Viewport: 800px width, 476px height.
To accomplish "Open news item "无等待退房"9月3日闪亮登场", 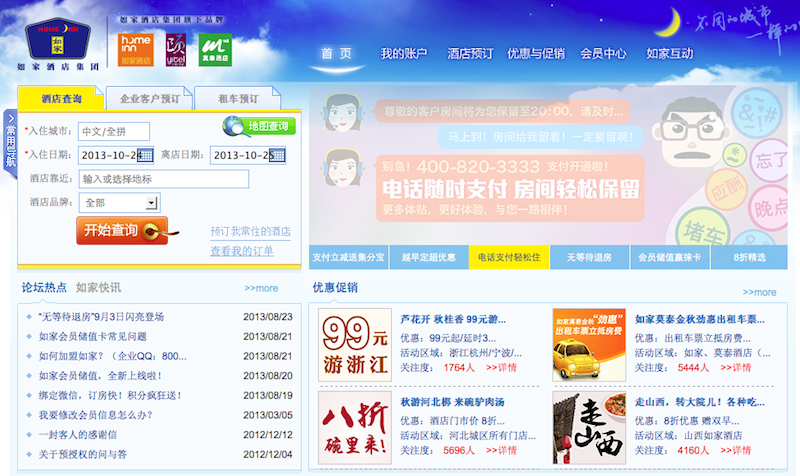I will [101, 317].
